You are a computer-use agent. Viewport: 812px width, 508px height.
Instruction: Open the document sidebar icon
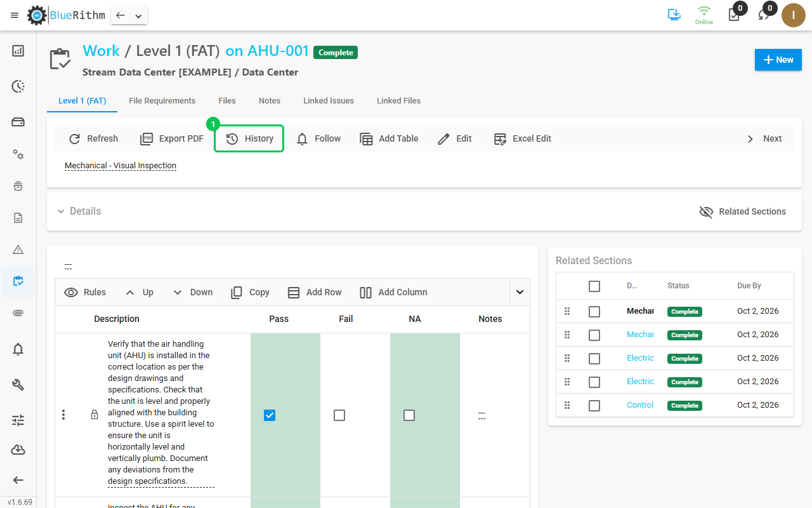click(18, 218)
